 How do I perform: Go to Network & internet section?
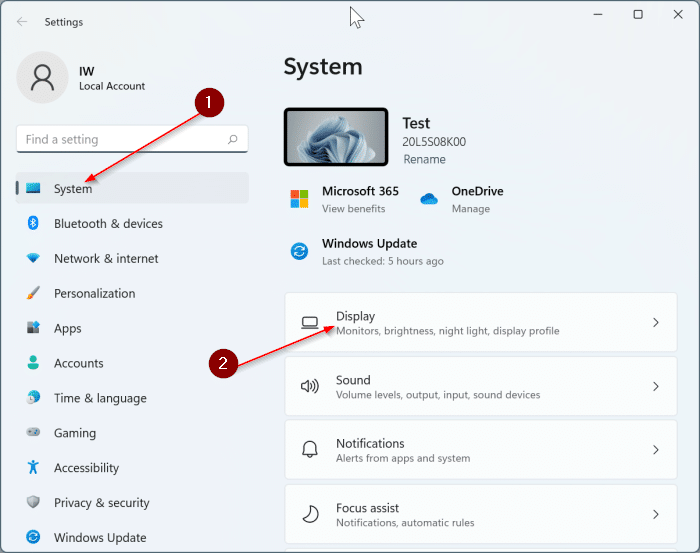point(132,258)
